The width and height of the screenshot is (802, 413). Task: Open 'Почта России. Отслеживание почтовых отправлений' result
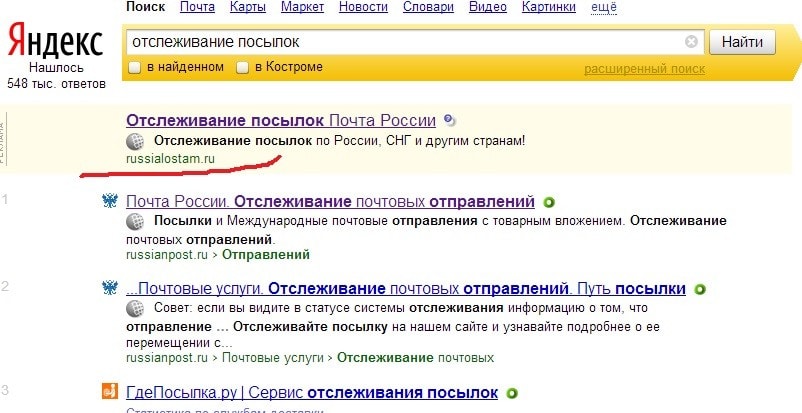[330, 202]
